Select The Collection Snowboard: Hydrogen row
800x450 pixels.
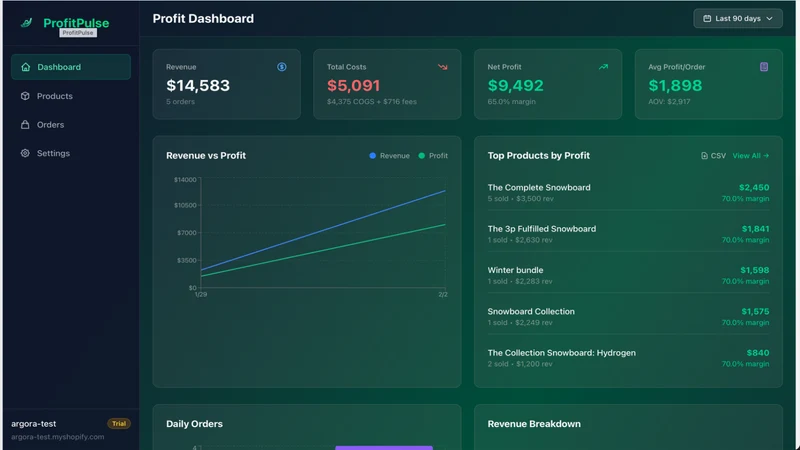[628, 358]
